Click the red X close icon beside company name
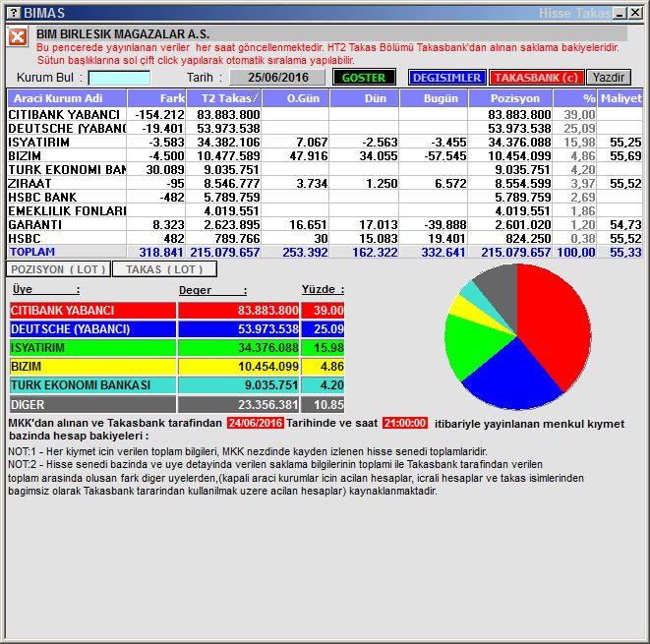 tap(18, 37)
